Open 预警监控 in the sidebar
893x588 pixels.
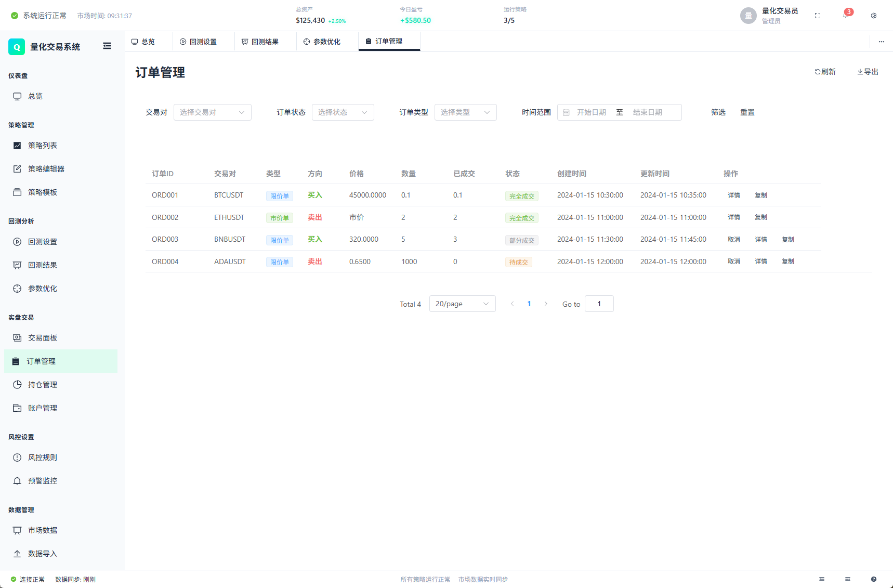tap(61, 481)
